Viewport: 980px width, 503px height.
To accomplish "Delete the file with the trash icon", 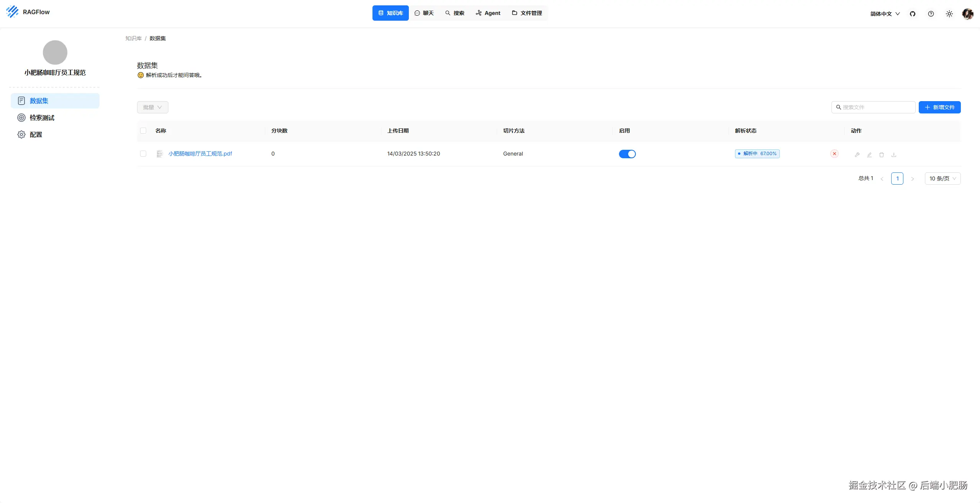I will [x=882, y=155].
